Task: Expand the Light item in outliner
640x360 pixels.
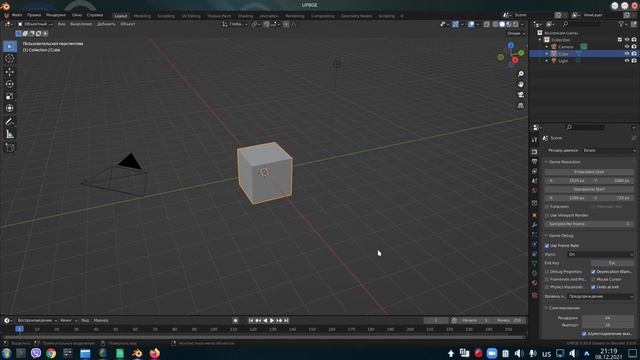Action: tap(547, 61)
